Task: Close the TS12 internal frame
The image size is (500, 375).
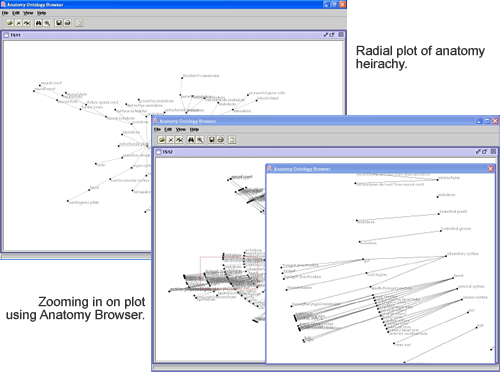Action: tap(493, 152)
